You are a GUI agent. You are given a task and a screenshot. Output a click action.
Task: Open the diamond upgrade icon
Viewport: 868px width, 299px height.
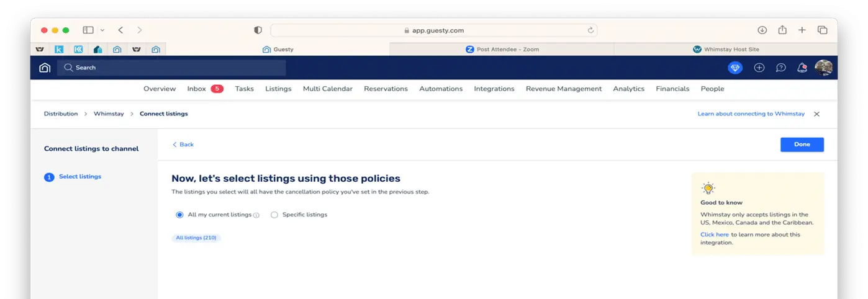click(x=736, y=68)
